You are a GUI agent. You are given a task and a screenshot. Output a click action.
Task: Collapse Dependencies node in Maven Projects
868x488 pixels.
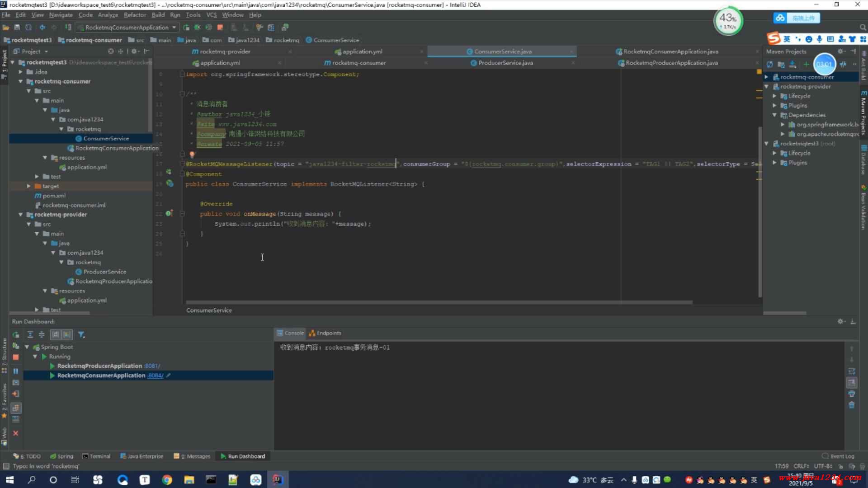point(775,115)
